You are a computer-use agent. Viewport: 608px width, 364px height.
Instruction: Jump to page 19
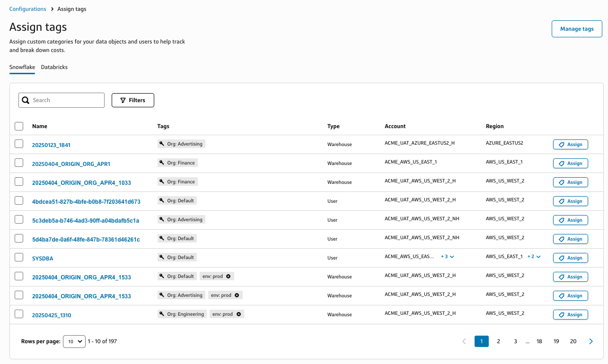[x=556, y=341]
